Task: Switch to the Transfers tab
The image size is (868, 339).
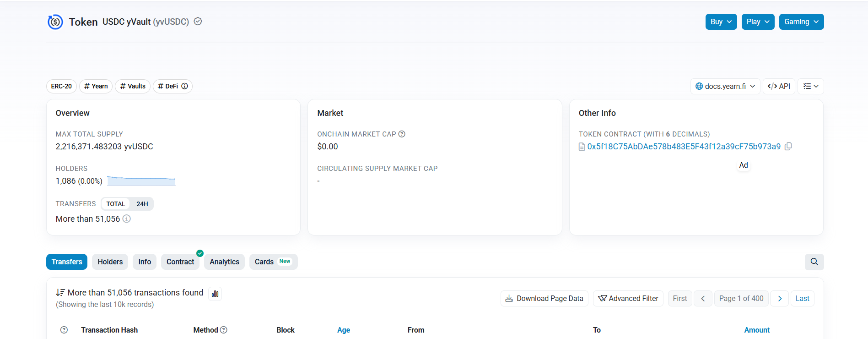Action: (x=67, y=262)
